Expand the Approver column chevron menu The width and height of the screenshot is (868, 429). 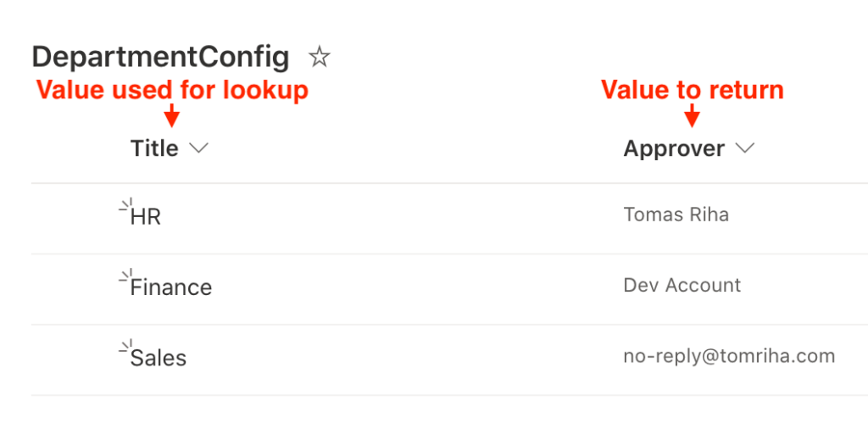[x=745, y=148]
